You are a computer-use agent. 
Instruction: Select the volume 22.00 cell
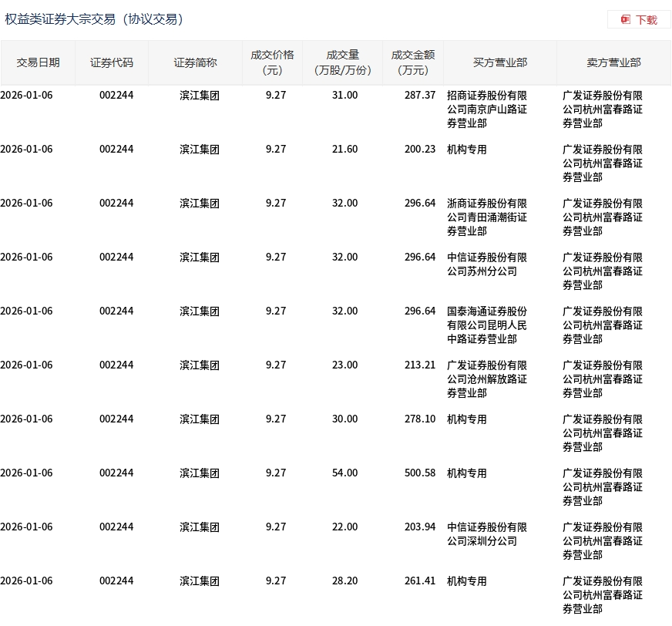point(344,527)
